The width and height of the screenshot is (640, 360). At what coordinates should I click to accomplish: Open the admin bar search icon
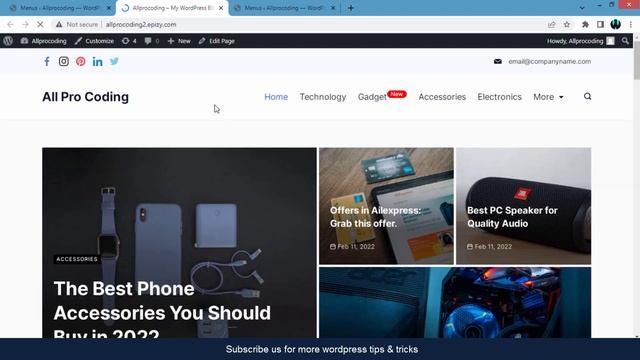[625, 41]
